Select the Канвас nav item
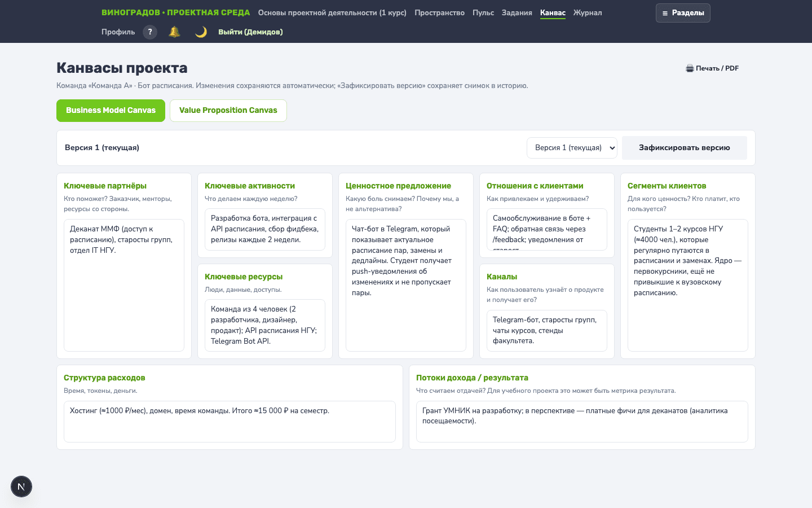 [553, 12]
